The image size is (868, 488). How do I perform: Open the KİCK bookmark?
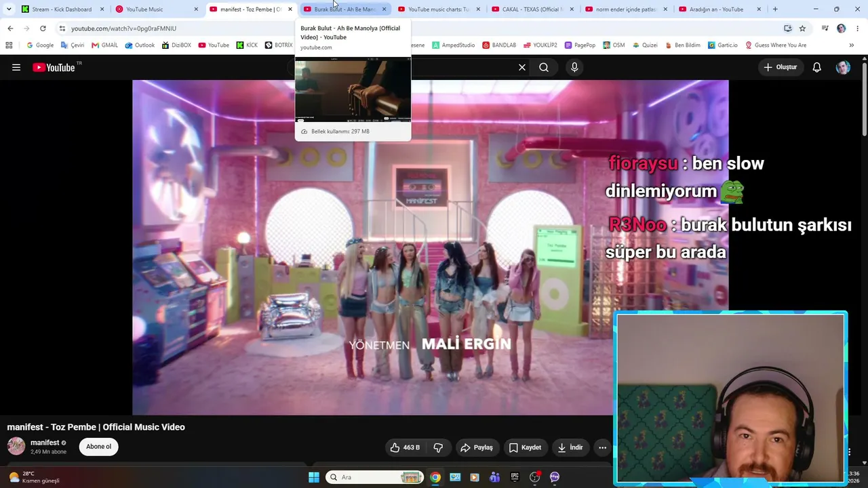(x=248, y=45)
